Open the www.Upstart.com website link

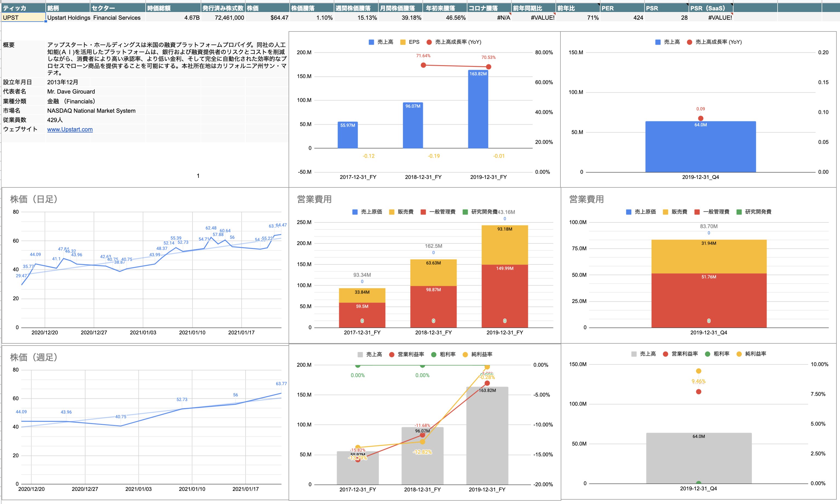pyautogui.click(x=70, y=129)
